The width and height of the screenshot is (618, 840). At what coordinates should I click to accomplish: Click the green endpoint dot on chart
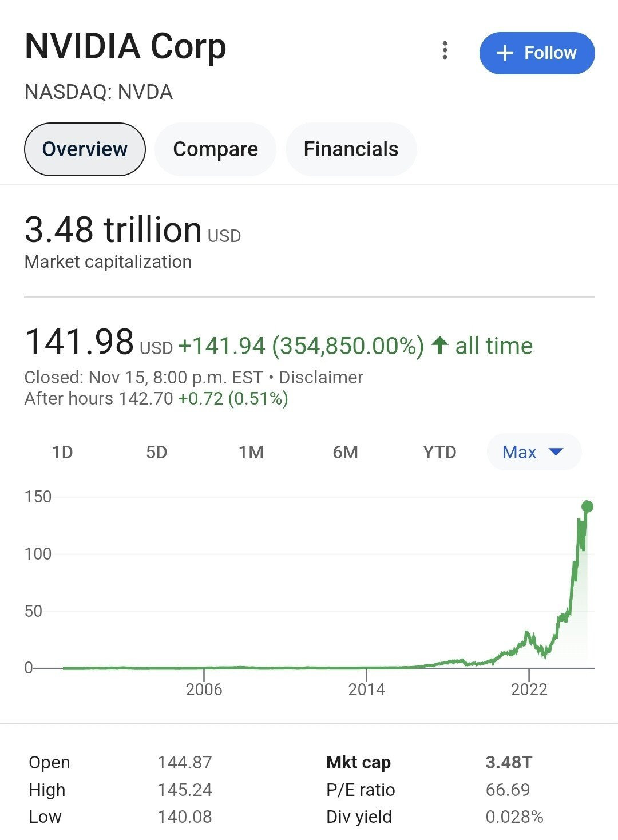(x=587, y=506)
